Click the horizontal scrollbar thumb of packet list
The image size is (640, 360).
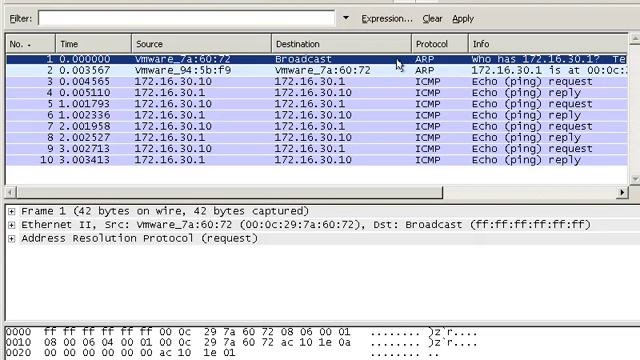pos(230,192)
